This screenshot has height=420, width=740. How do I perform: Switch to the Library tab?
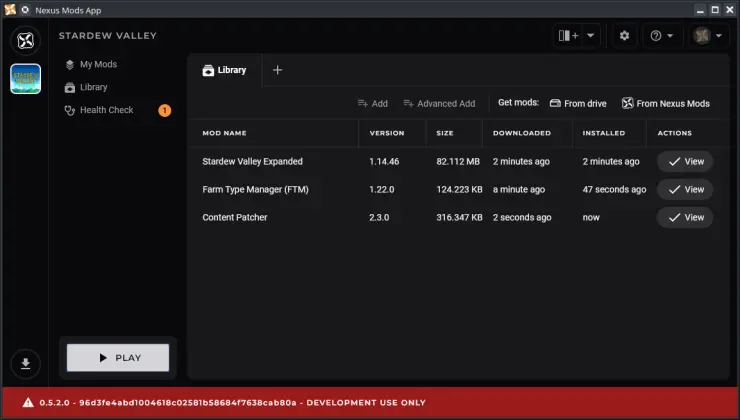225,70
